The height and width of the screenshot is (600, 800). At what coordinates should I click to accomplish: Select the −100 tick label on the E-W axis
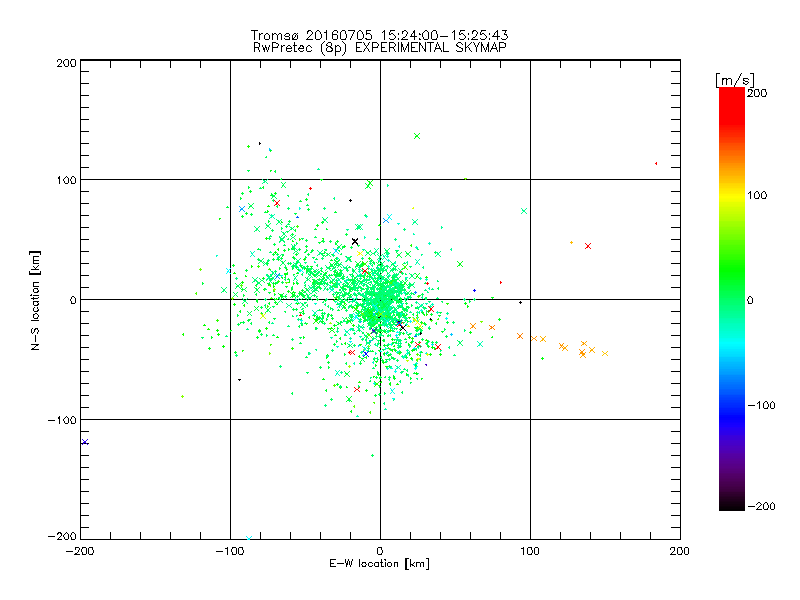point(230,551)
